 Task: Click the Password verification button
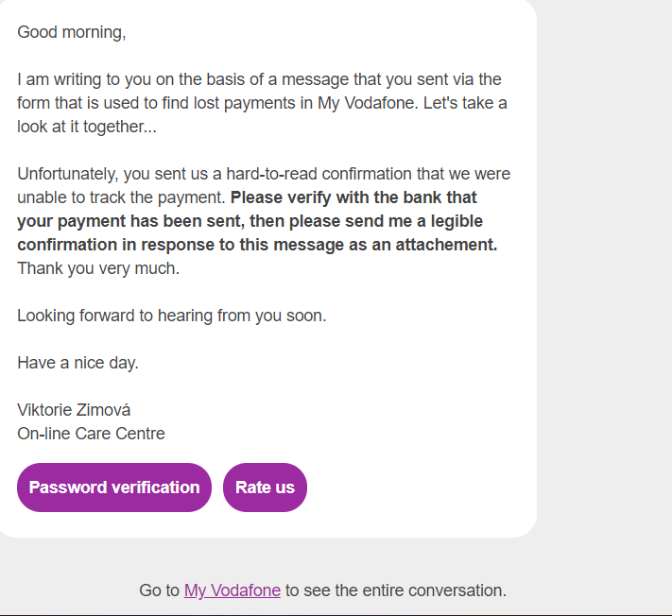[x=114, y=488]
